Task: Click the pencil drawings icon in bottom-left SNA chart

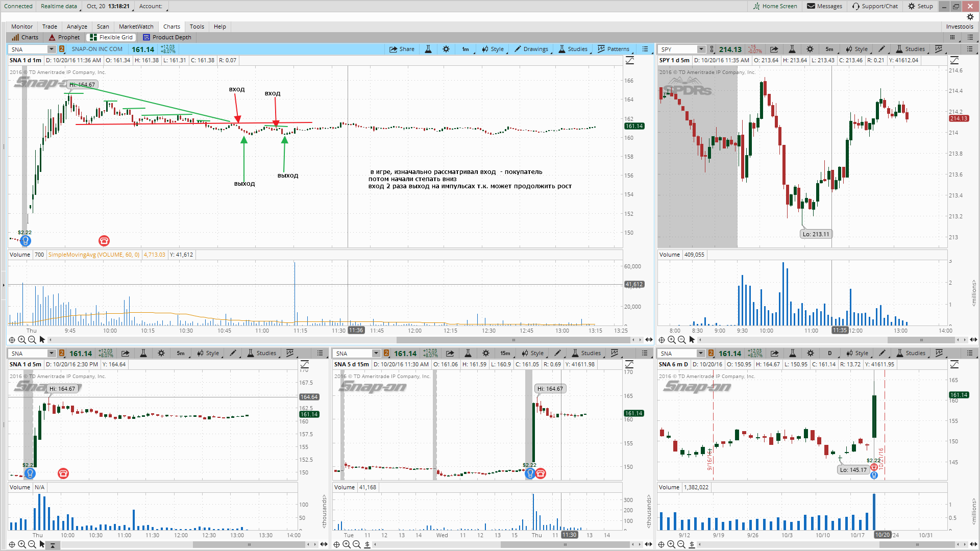Action: [x=233, y=353]
